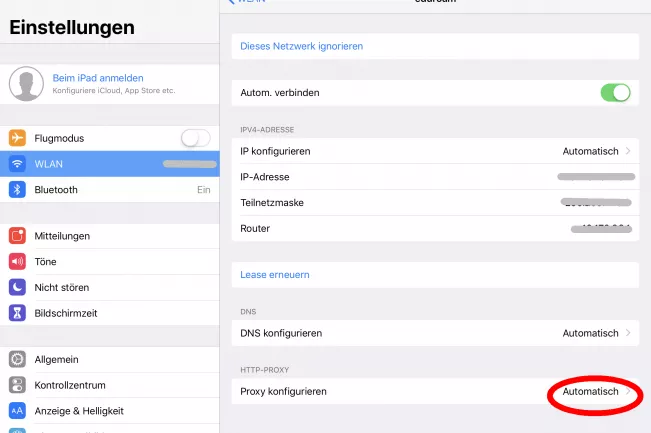
Task: Tap the IP-Adresse row label
Action: [265, 177]
